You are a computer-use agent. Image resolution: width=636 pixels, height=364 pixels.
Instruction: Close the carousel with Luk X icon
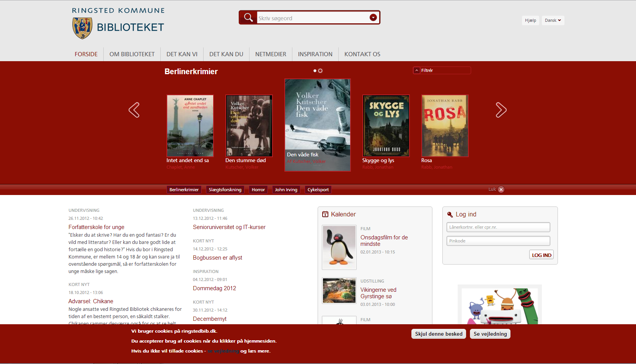[x=501, y=189]
